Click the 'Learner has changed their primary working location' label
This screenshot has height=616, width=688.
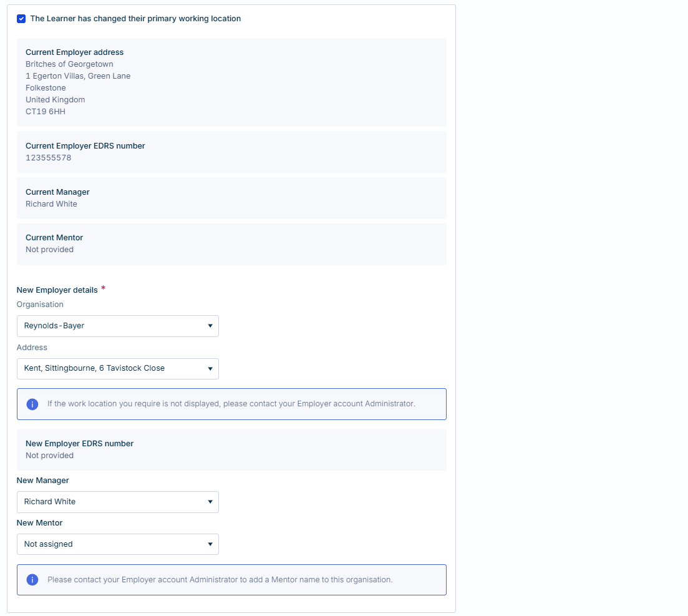135,19
